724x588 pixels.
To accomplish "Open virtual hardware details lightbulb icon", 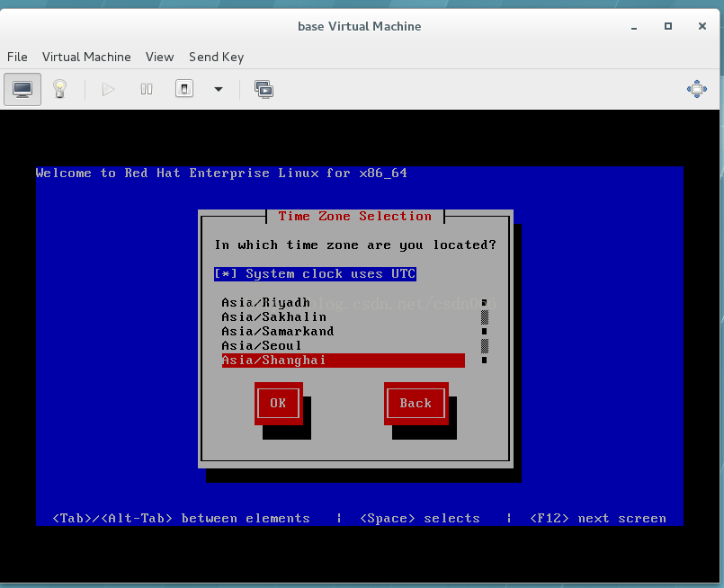I will click(59, 89).
